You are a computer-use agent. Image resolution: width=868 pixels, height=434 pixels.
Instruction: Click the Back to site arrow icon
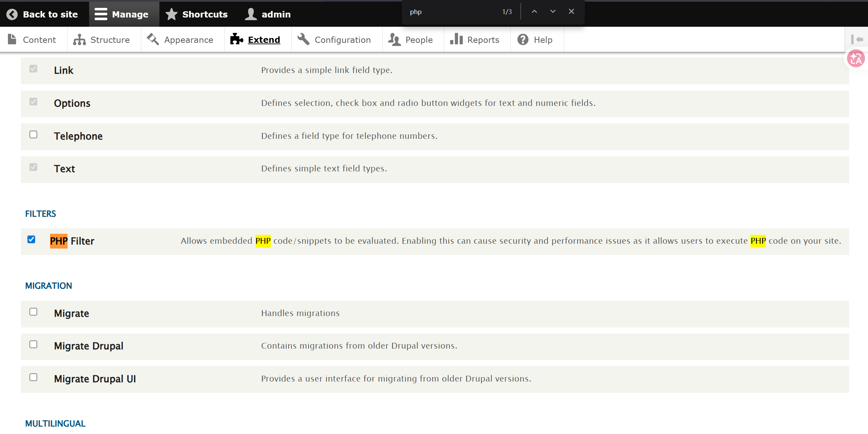(x=12, y=14)
